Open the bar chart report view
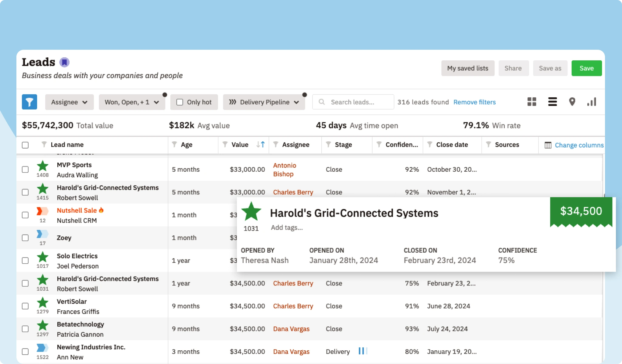The image size is (622, 364). tap(592, 102)
